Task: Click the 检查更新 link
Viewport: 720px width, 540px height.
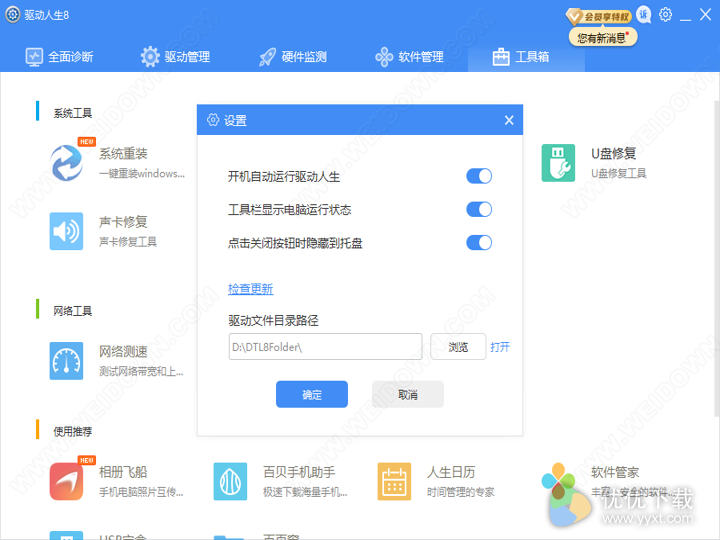Action: coord(251,289)
